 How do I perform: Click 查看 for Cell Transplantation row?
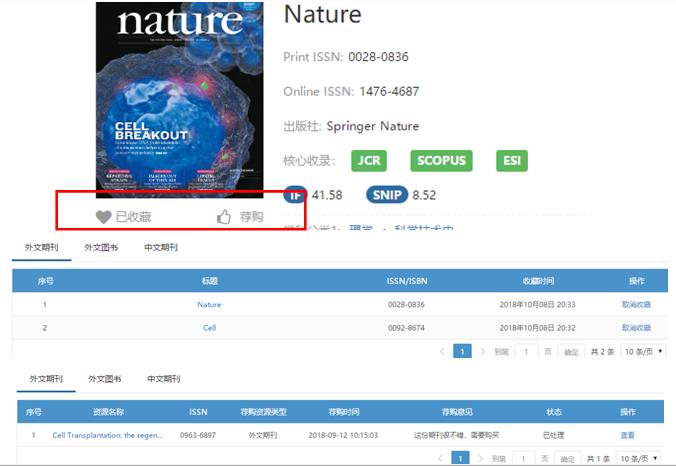point(628,435)
